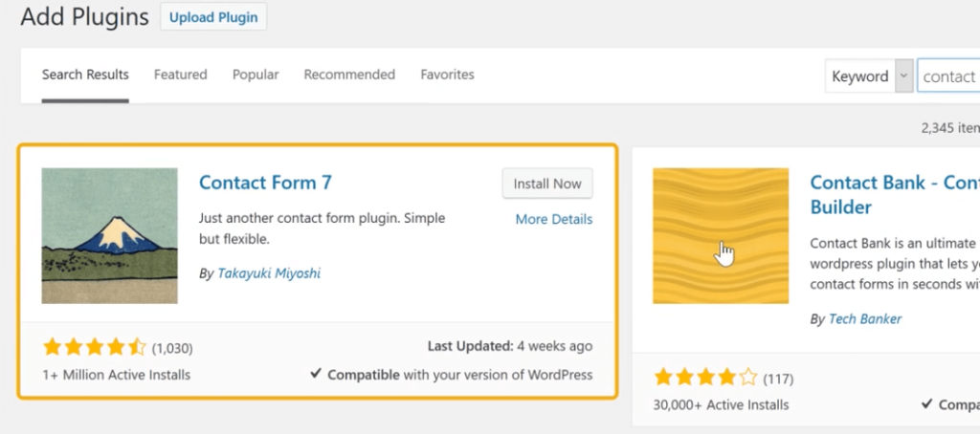Switch to the Popular tab
980x434 pixels.
coord(256,75)
